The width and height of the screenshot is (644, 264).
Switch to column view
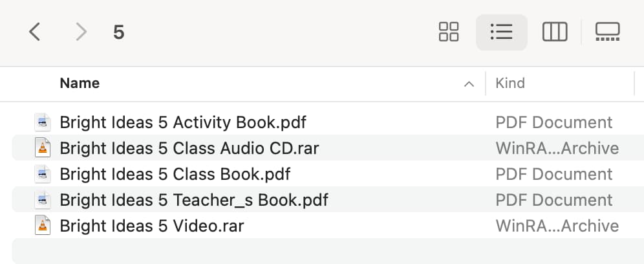click(555, 32)
